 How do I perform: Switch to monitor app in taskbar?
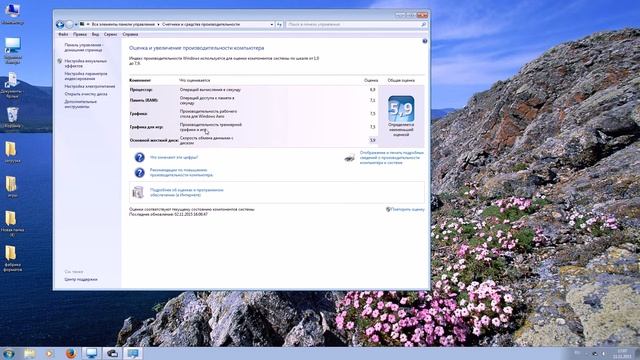coord(91,353)
